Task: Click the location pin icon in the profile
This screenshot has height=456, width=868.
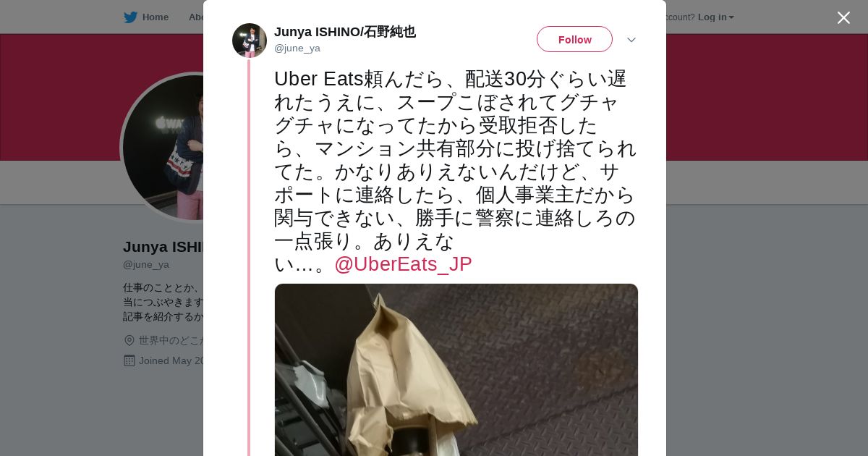Action: click(129, 340)
